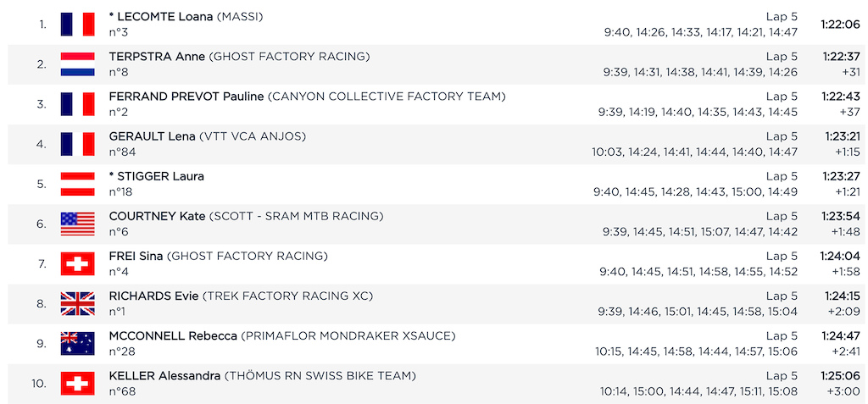Click the Netherlands flag beside Anne Terpstra
The width and height of the screenshot is (868, 404).
[77, 64]
